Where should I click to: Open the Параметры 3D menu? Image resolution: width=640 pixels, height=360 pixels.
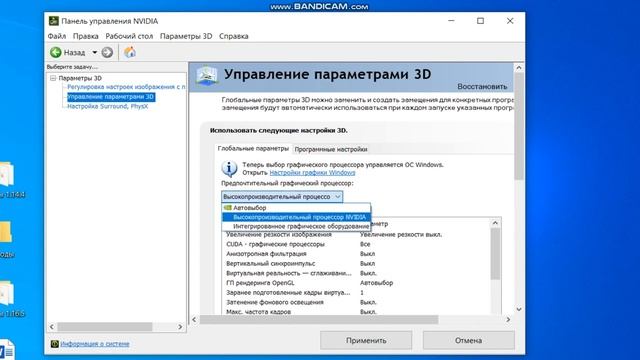[x=186, y=36]
